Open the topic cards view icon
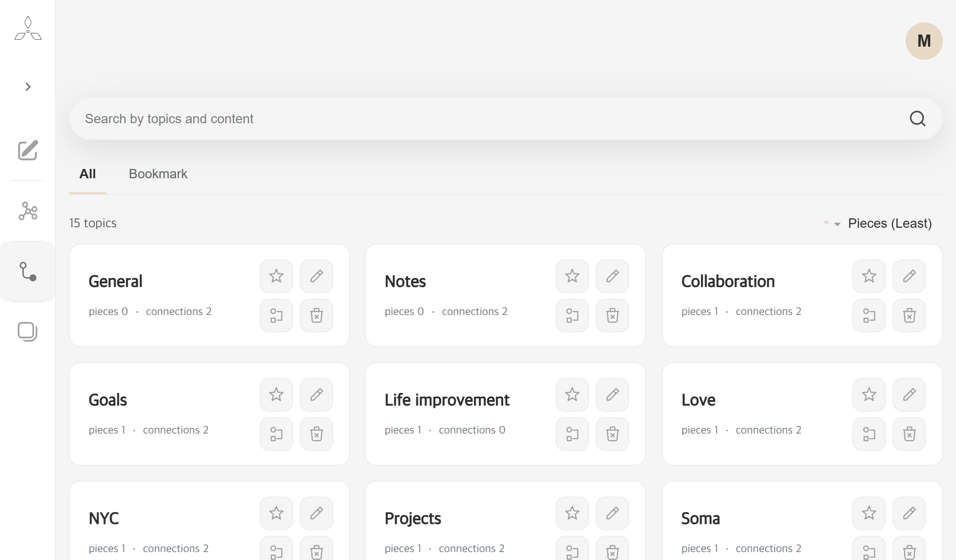 [28, 331]
